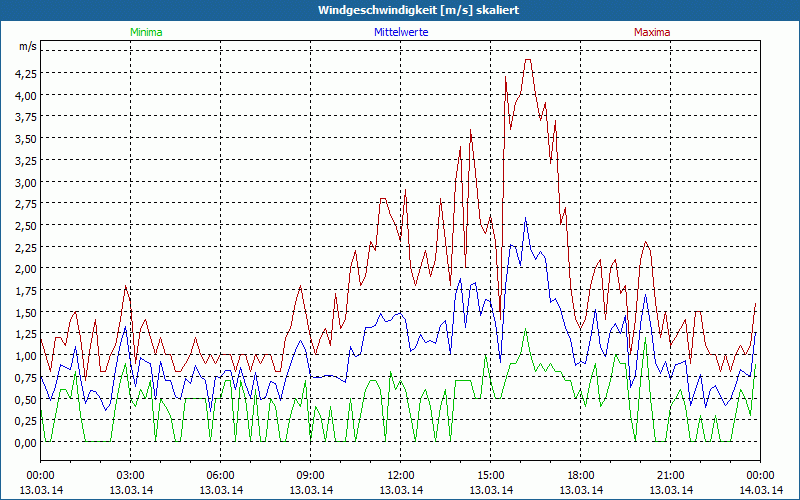800x500 pixels.
Task: Click the 0,25 y-axis value
Action: point(26,420)
